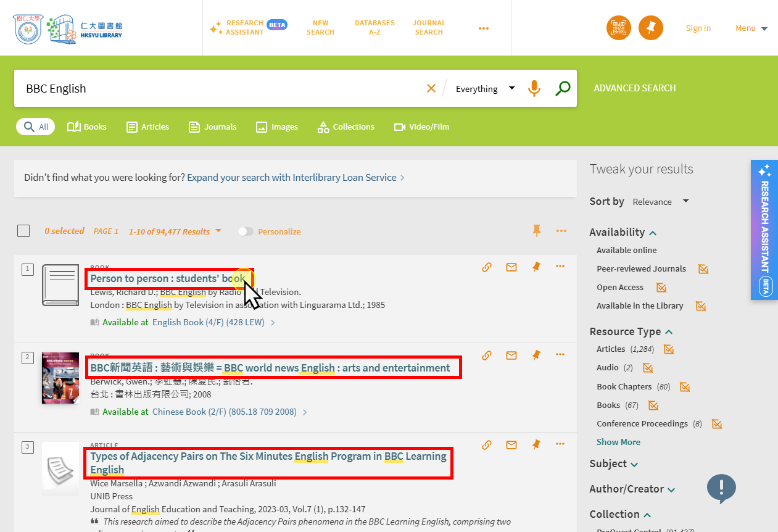Image resolution: width=778 pixels, height=532 pixels.
Task: Open the Everything search scope dropdown
Action: pyautogui.click(x=485, y=89)
